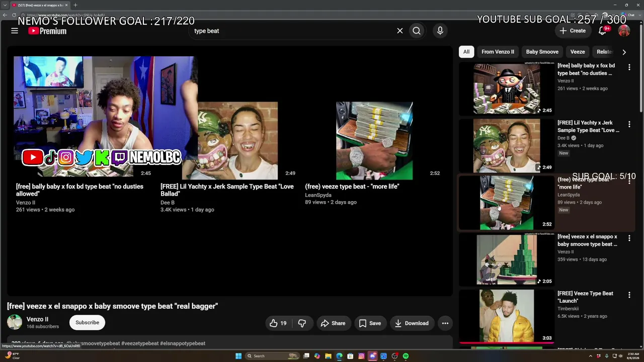The image size is (644, 362).
Task: Open taskbar clock and calendar
Action: [x=633, y=356]
